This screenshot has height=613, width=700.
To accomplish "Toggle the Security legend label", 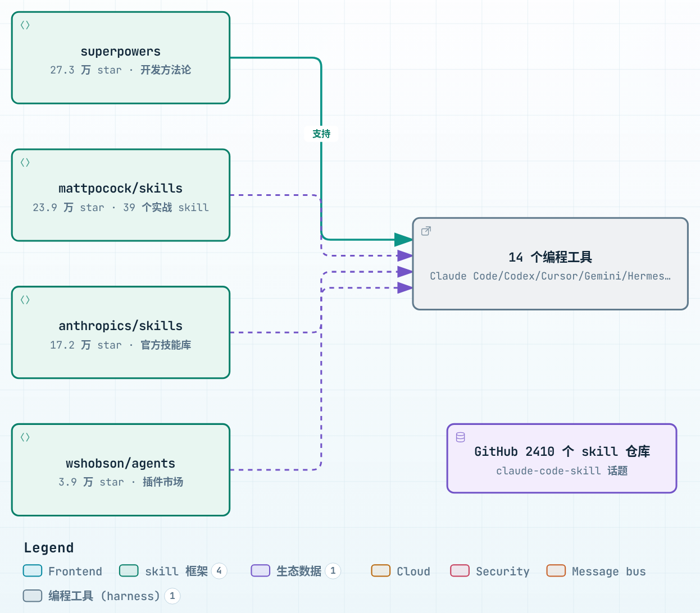I will pos(503,571).
